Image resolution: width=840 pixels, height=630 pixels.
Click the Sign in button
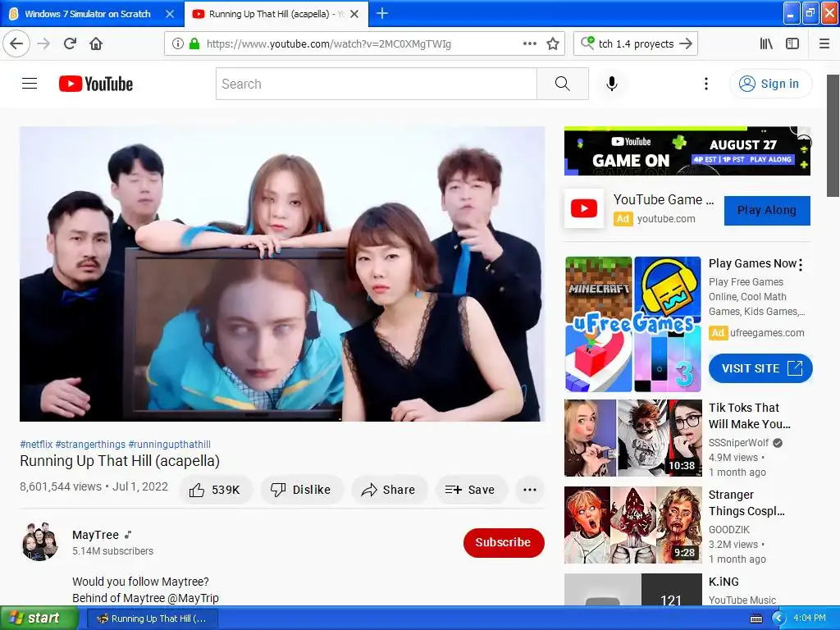[770, 84]
